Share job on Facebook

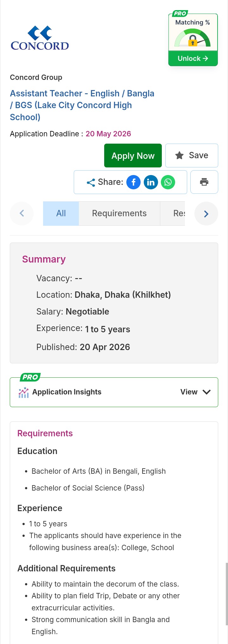[133, 182]
